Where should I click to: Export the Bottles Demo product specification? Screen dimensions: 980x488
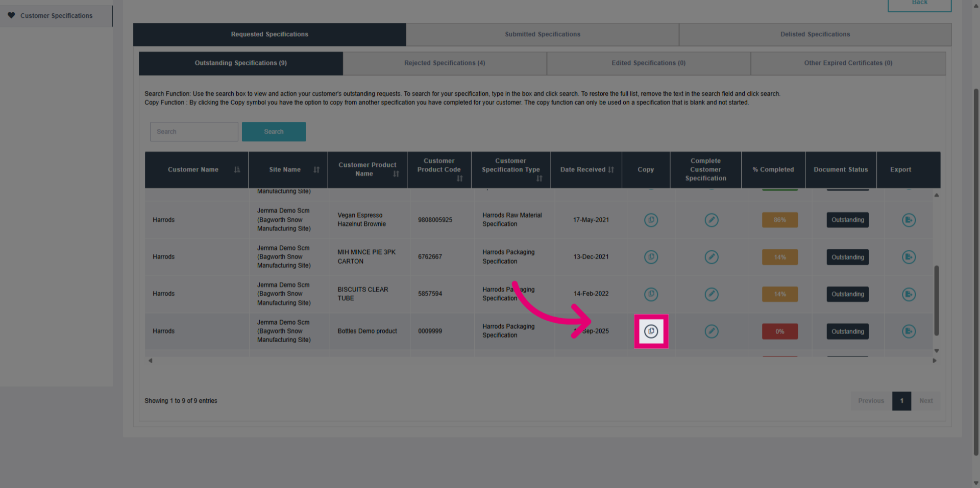click(x=909, y=331)
